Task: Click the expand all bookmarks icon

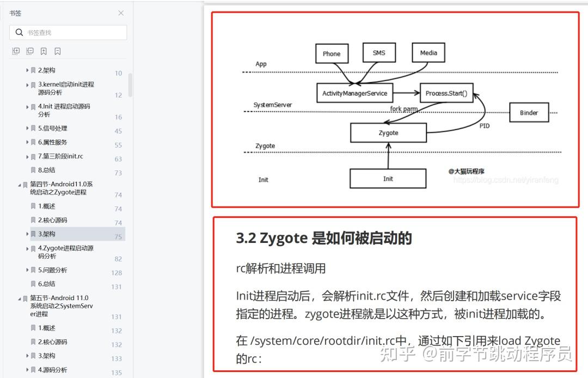Action: point(16,51)
